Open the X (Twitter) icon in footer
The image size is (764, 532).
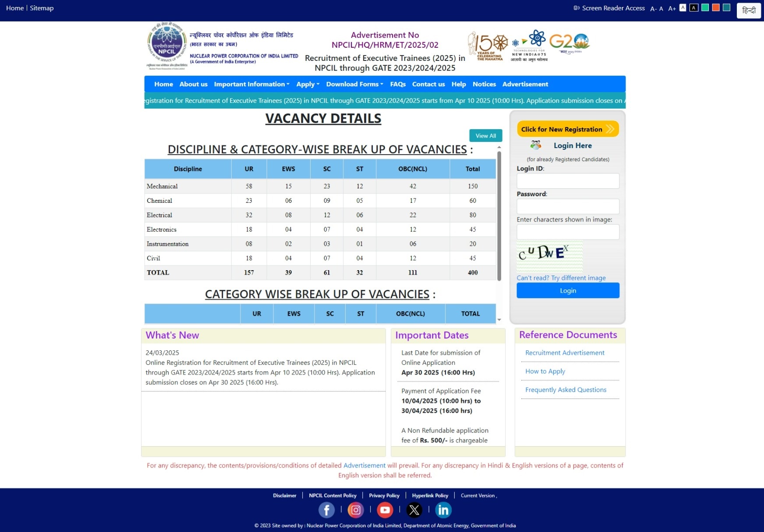(414, 510)
